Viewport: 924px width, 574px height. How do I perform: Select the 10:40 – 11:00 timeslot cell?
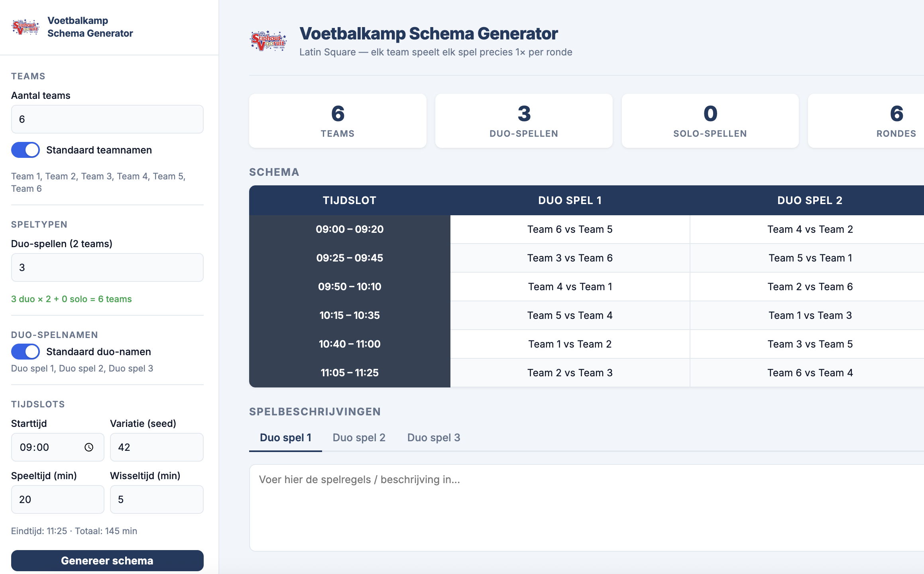pos(350,344)
